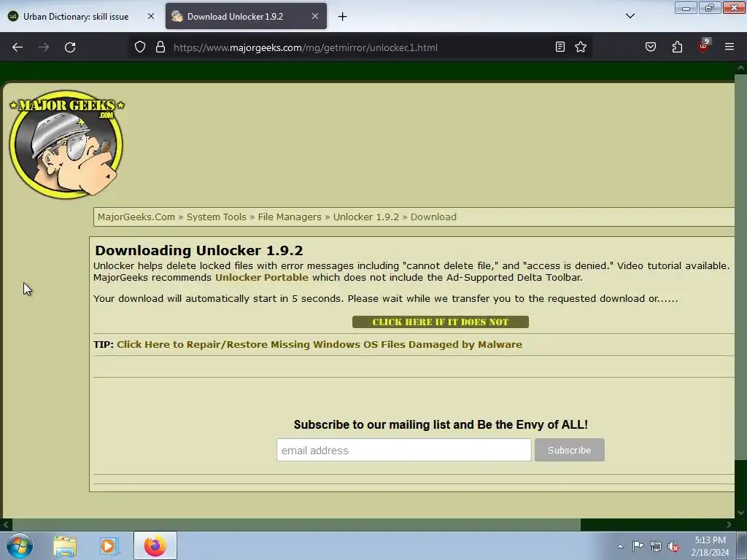Viewport: 747px width, 560px height.
Task: Click the vertical scrollbar up arrow
Action: tap(740, 68)
